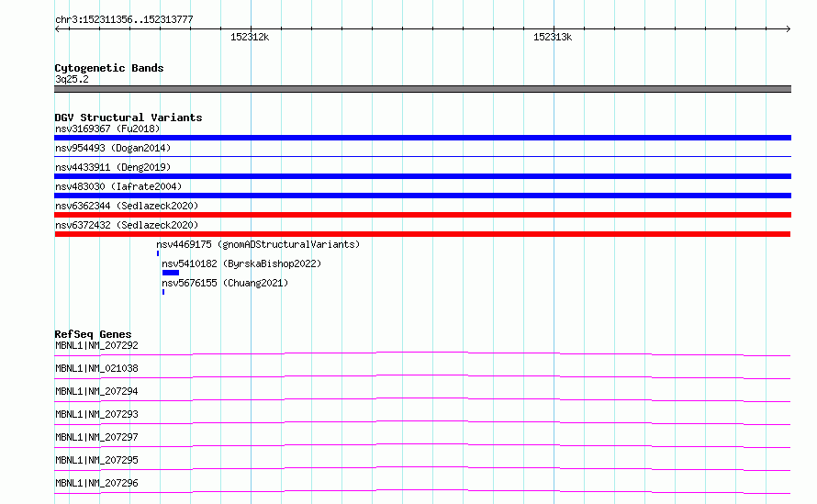Click the MBNL1|NM_207296 transcript label
Image resolution: width=817 pixels, height=504 pixels.
(x=96, y=483)
